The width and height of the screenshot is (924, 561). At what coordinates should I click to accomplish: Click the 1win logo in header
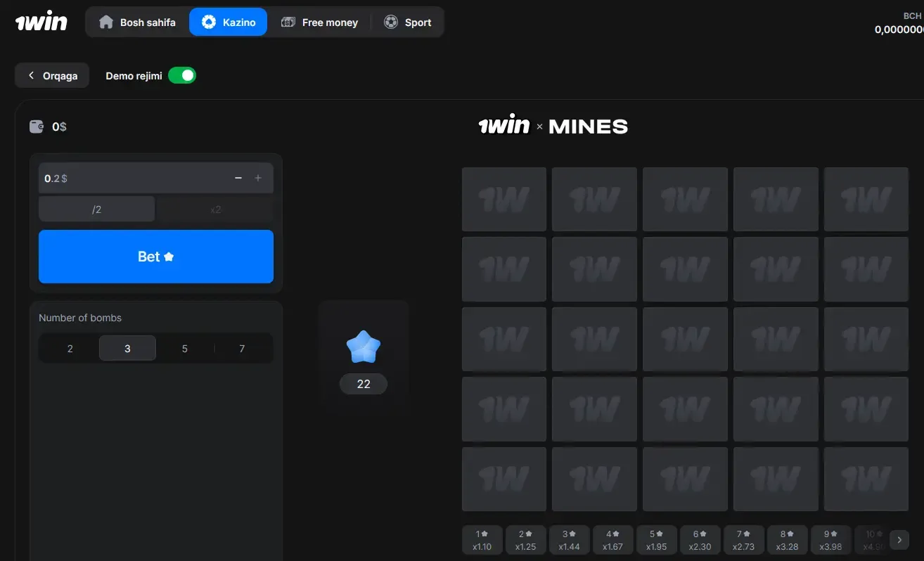pyautogui.click(x=41, y=22)
